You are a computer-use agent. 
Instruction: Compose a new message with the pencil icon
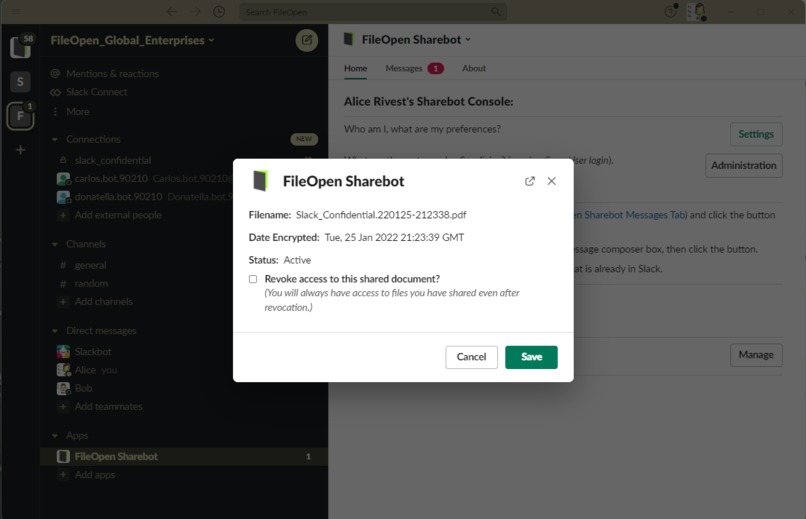tap(307, 40)
